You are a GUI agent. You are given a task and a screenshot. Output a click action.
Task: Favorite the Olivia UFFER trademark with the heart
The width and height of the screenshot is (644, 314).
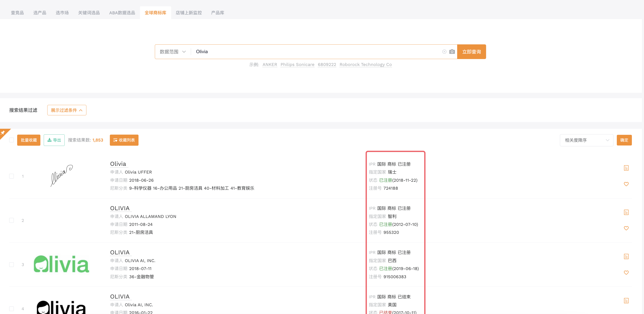626,184
